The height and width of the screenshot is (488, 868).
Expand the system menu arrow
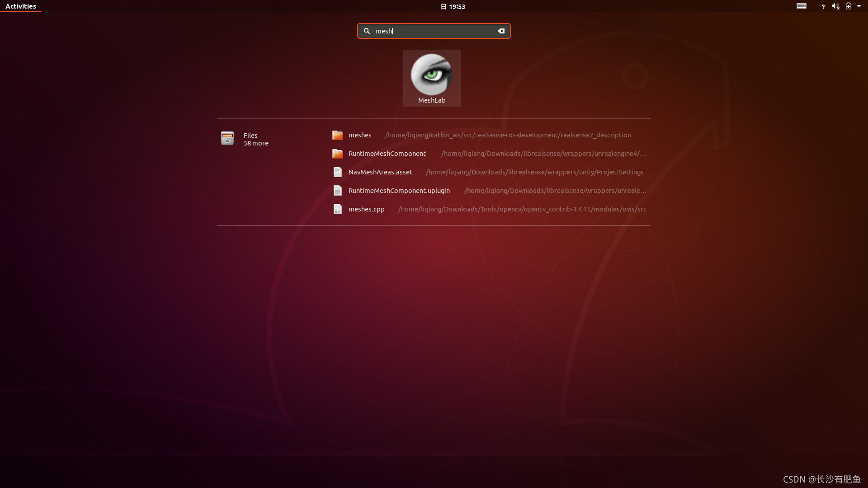pos(859,6)
